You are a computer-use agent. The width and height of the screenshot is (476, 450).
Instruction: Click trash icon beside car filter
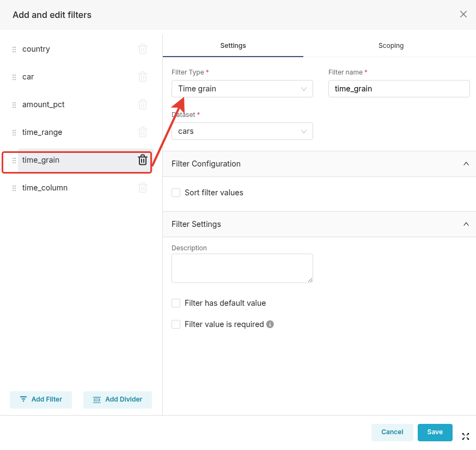click(143, 77)
